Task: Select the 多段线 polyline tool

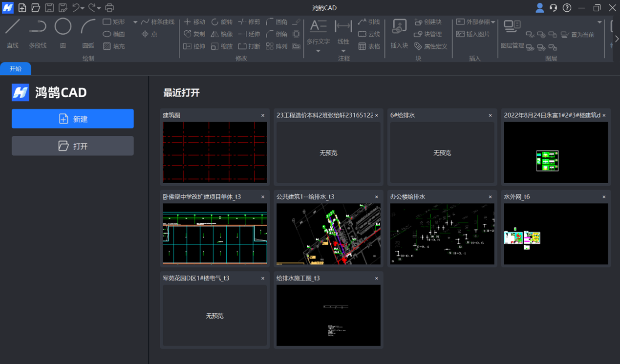Action: click(38, 32)
